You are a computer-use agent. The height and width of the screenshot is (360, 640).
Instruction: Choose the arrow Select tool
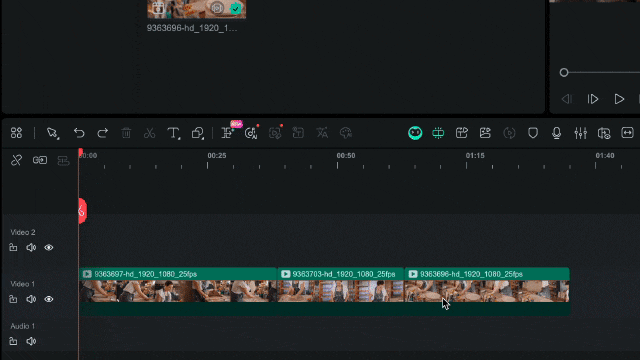pos(53,133)
